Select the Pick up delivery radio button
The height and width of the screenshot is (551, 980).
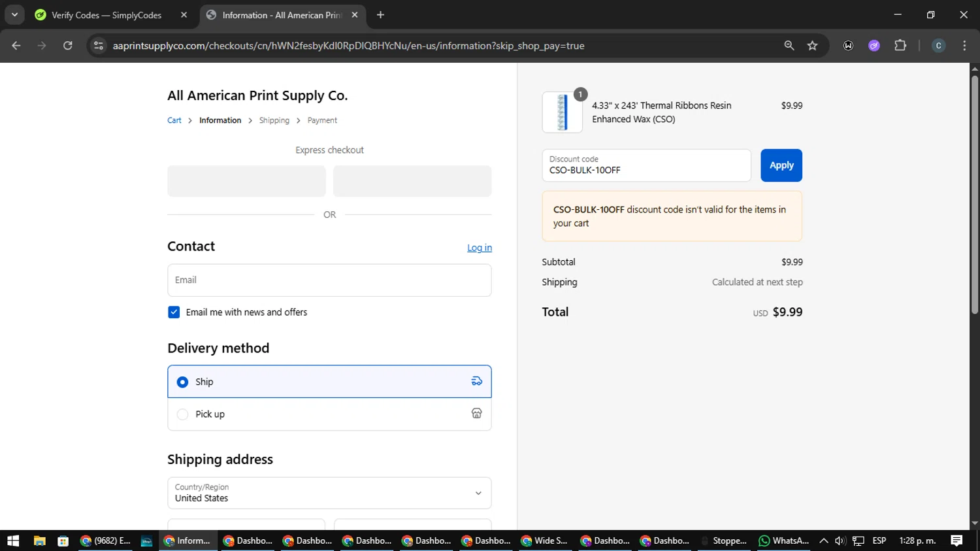click(183, 414)
